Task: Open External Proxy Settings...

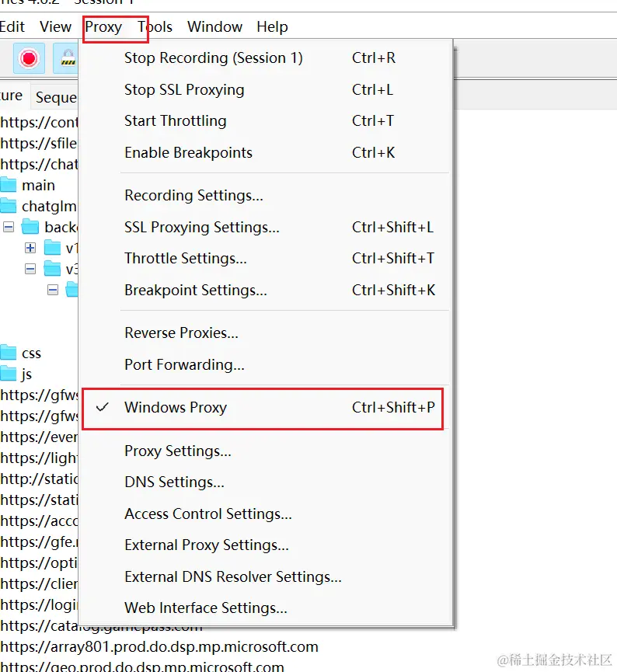Action: click(266, 545)
